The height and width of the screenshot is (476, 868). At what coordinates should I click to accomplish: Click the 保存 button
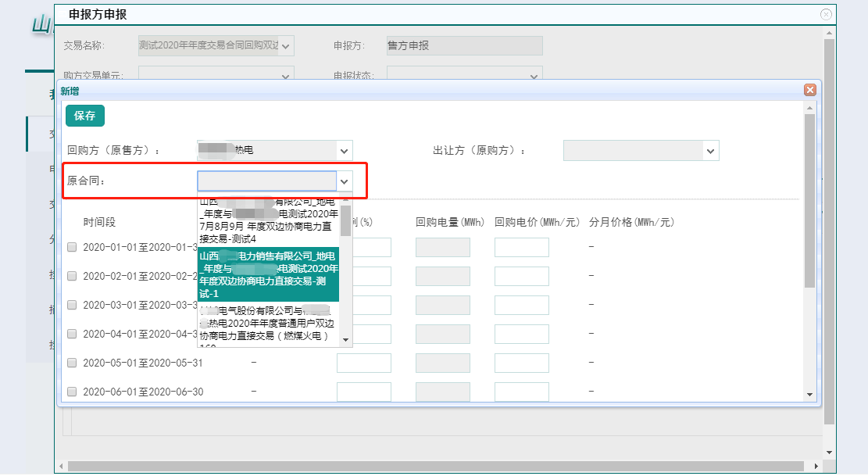click(x=85, y=116)
